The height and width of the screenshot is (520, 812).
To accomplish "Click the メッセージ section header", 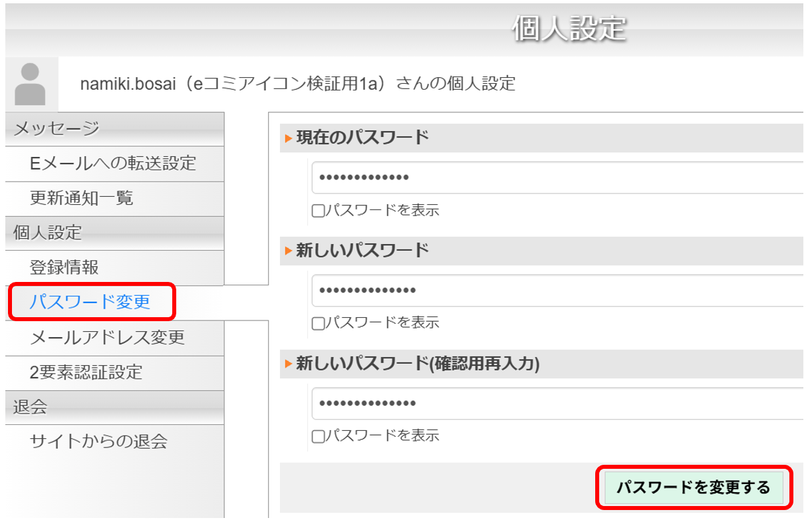I will (57, 129).
